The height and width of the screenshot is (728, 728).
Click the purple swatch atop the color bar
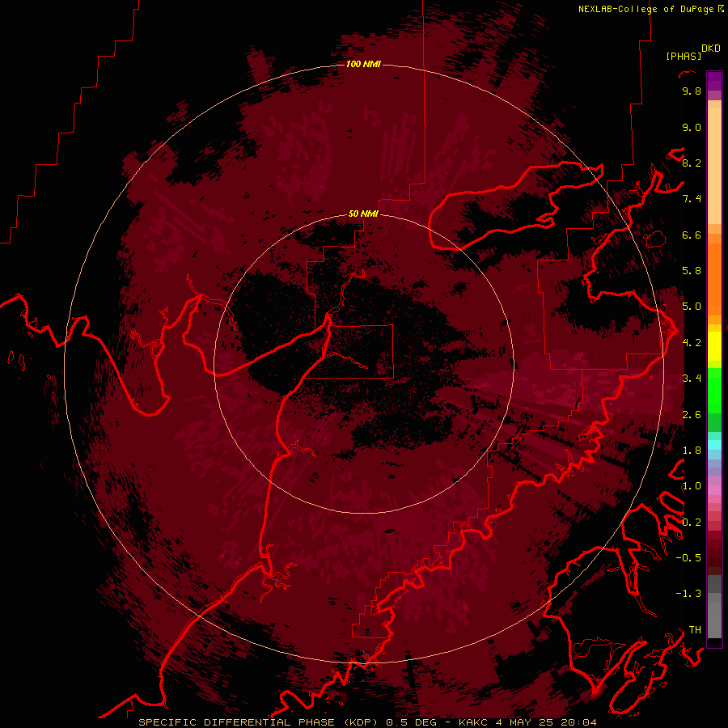[714, 81]
